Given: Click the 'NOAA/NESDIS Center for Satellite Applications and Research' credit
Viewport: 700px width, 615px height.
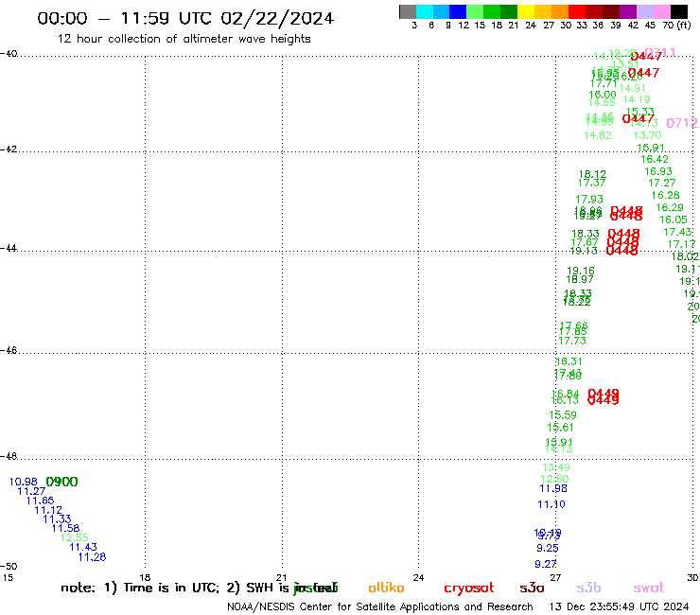Looking at the screenshot, I should coord(380,607).
